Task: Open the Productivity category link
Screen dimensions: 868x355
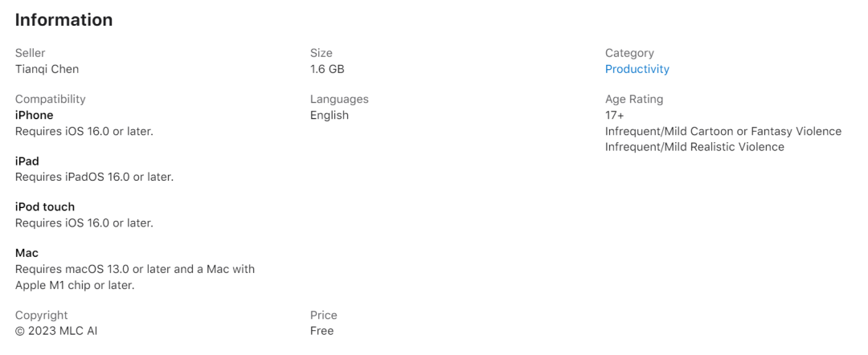Action: pyautogui.click(x=637, y=69)
